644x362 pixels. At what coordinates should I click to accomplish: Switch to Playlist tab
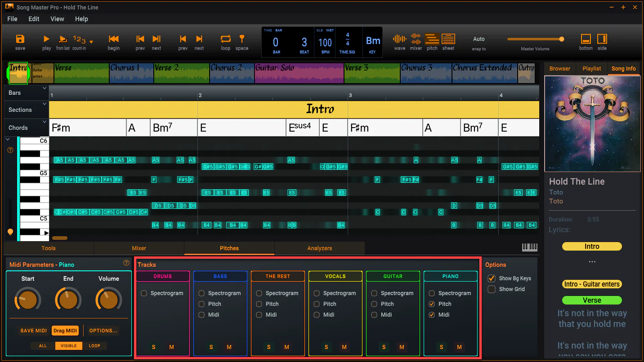[x=592, y=68]
